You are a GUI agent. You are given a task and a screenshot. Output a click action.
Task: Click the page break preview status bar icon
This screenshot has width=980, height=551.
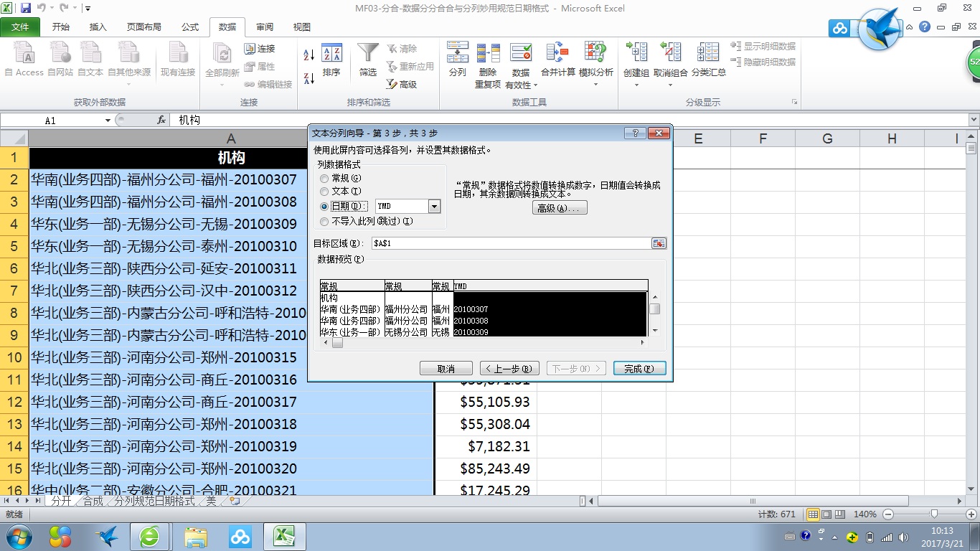point(839,514)
